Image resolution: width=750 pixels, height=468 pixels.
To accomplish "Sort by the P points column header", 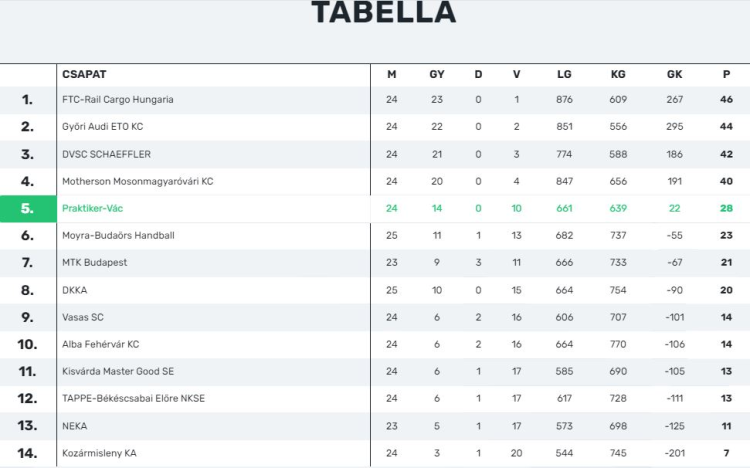I will point(726,74).
